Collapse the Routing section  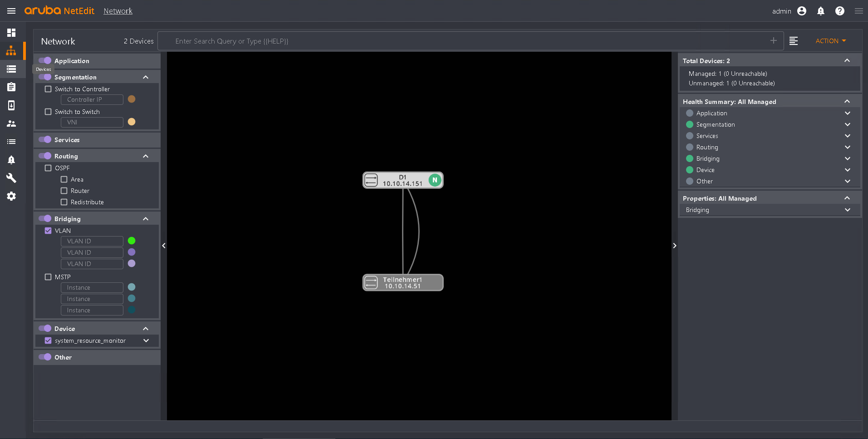coord(146,156)
